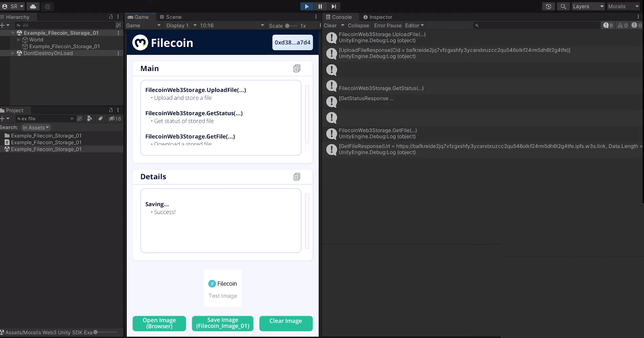This screenshot has width=644, height=338.
Task: Expand the World object
Action: (19, 40)
